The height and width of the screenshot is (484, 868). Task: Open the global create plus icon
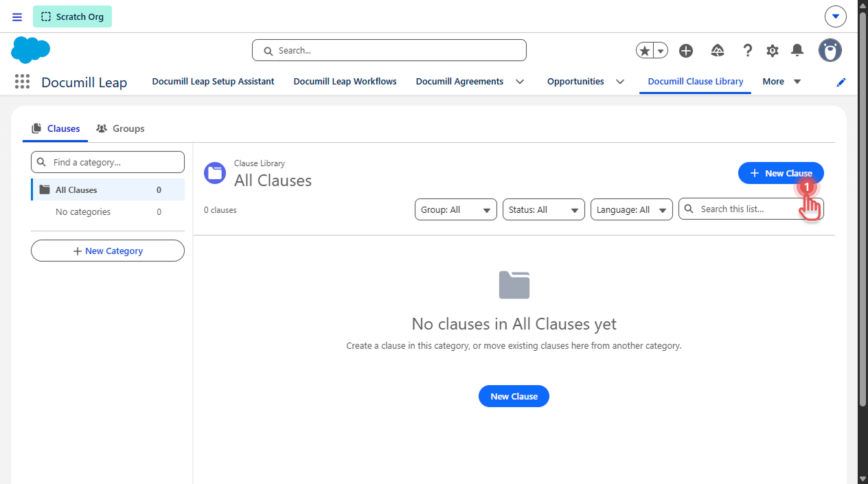pyautogui.click(x=686, y=51)
